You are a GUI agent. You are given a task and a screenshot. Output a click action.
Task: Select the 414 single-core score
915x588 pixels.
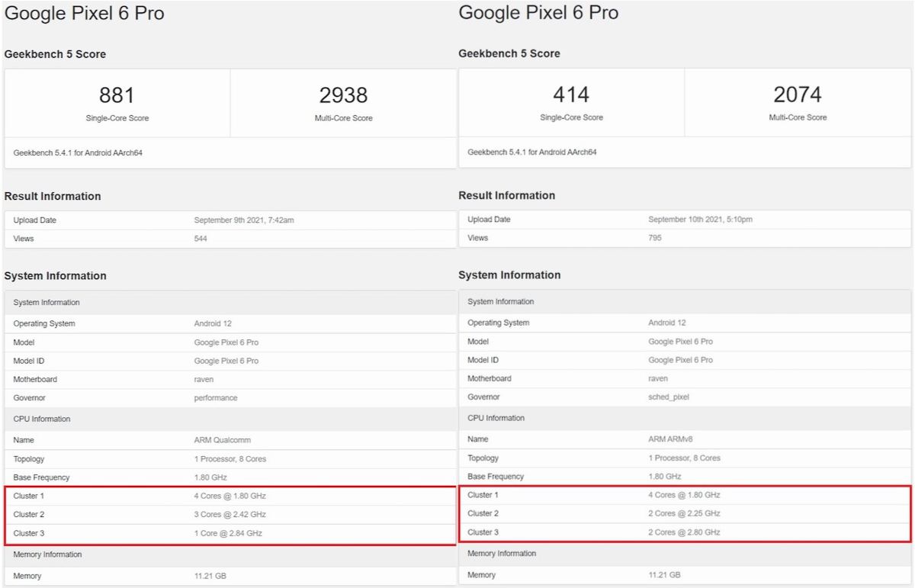(x=571, y=95)
